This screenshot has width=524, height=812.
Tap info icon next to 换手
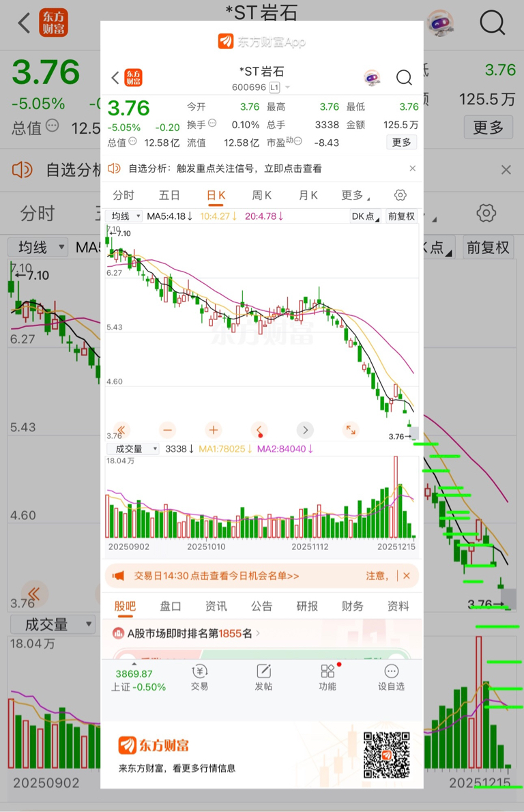212,124
